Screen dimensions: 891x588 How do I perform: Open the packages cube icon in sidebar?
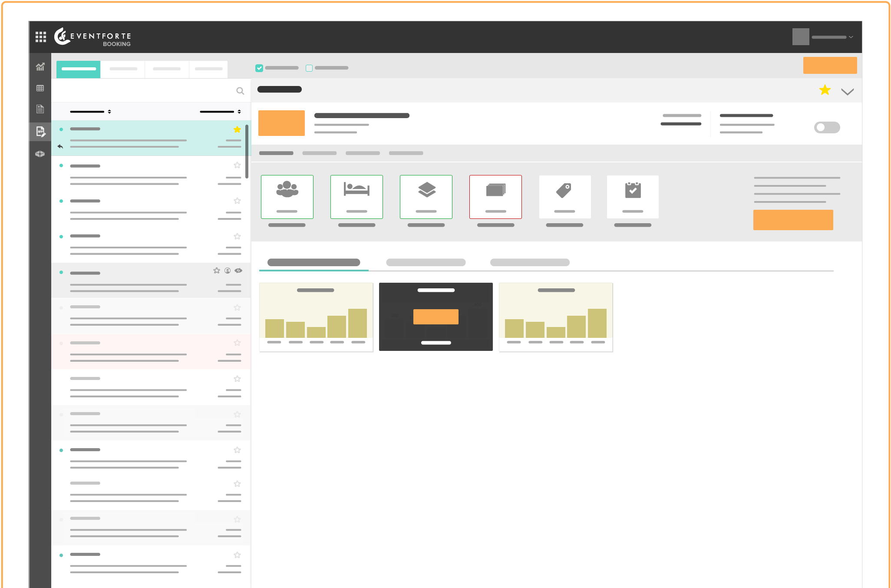pos(40,153)
